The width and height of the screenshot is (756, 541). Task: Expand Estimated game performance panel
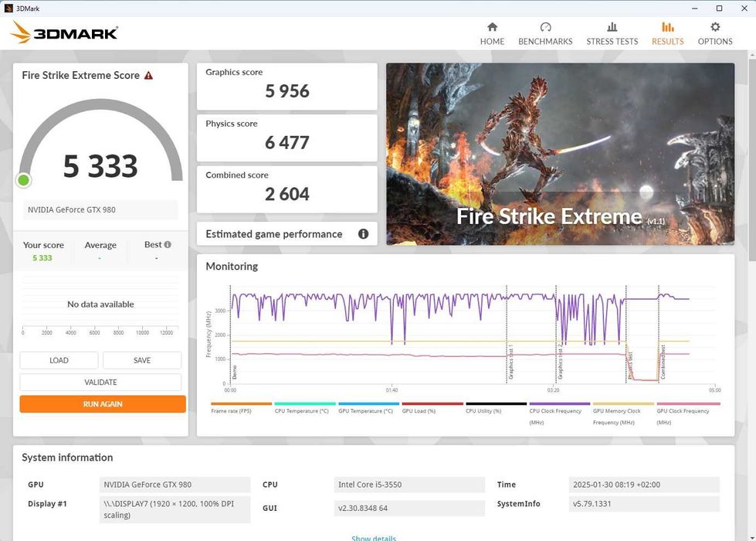tap(286, 234)
